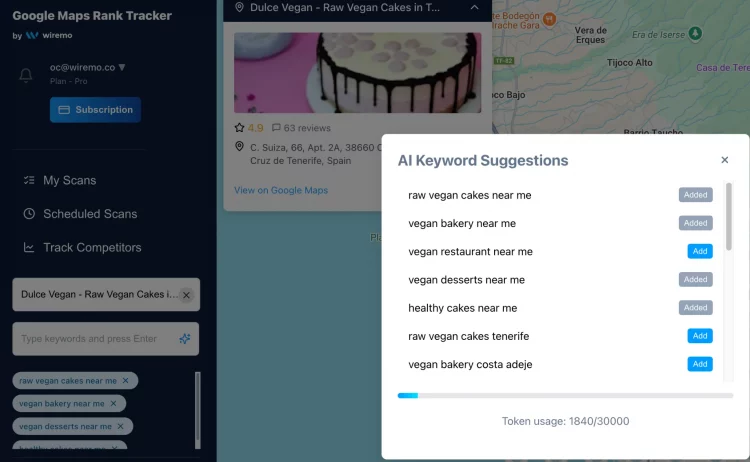Go to My Scans
The image size is (750, 462).
69,180
